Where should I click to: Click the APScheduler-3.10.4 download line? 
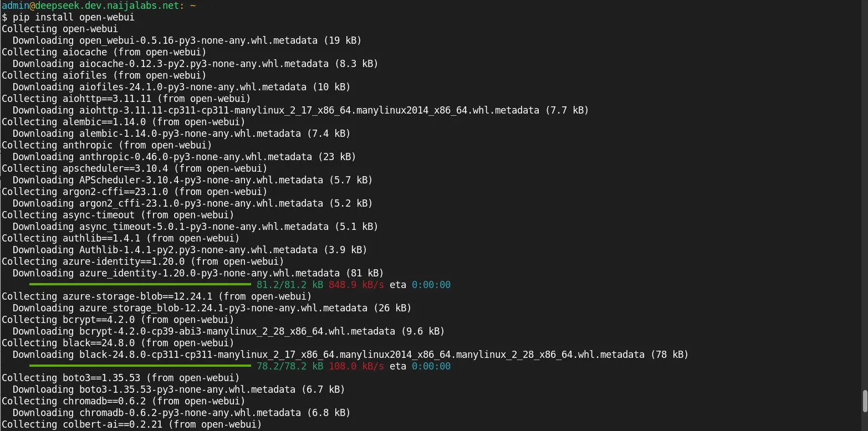click(193, 180)
